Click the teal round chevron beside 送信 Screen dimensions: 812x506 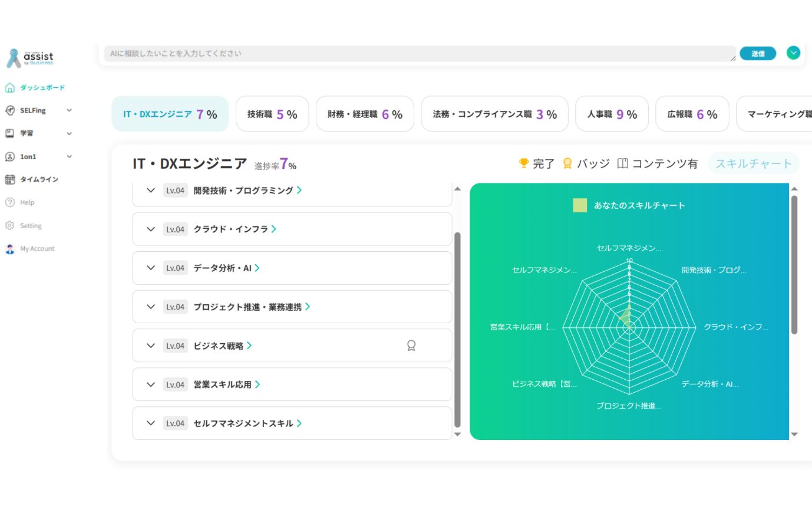(793, 53)
